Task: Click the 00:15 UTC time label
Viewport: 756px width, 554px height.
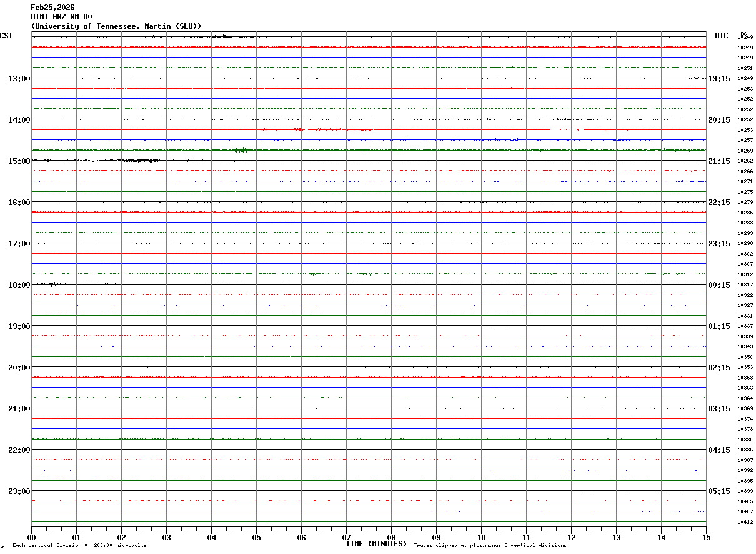Action: 719,285
